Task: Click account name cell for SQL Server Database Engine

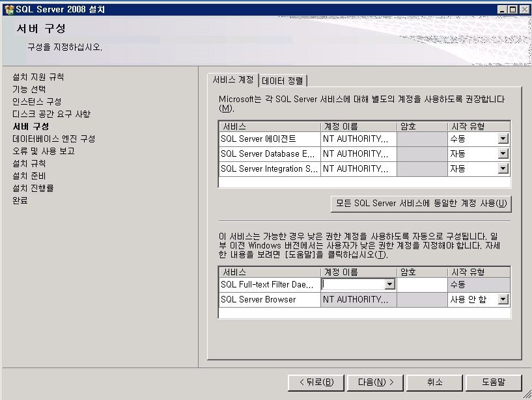Action: tap(359, 153)
